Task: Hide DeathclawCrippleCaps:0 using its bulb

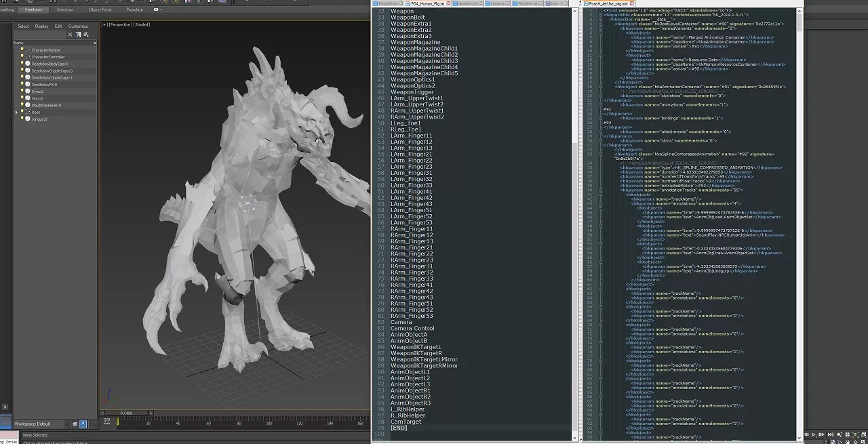Action: point(22,70)
